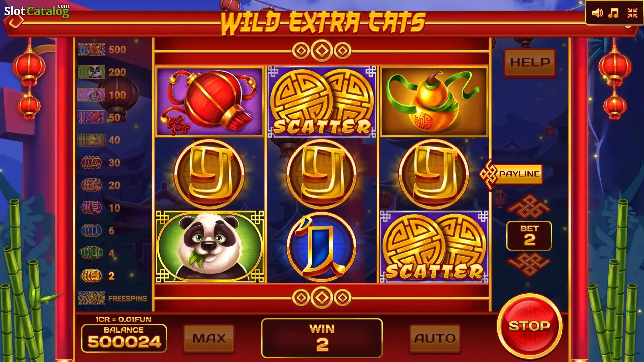This screenshot has width=644, height=362.
Task: Open the HELP screen
Action: click(530, 63)
